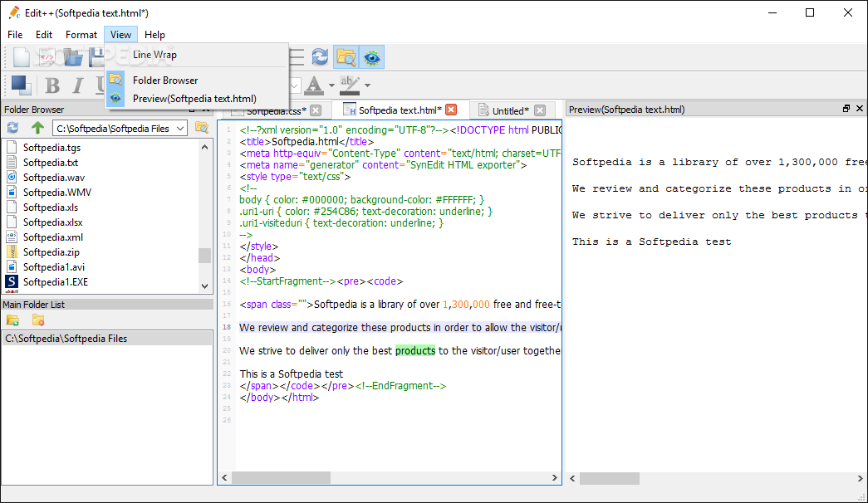The height and width of the screenshot is (503, 868).
Task: Apply the font color A button
Action: (314, 85)
